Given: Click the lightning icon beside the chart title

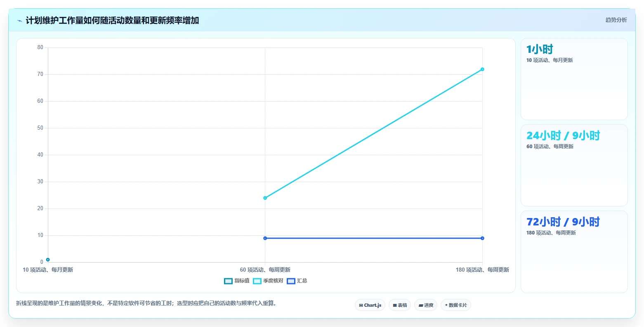Looking at the screenshot, I should [19, 21].
